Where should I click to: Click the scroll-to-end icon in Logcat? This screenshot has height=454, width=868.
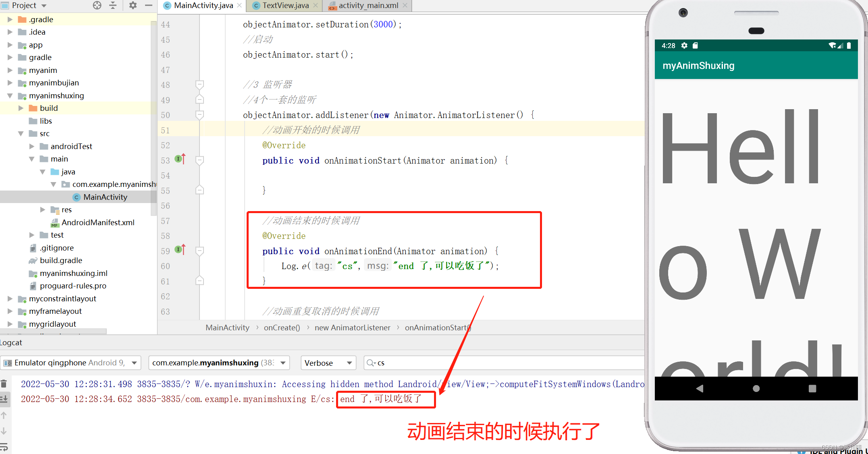5,400
